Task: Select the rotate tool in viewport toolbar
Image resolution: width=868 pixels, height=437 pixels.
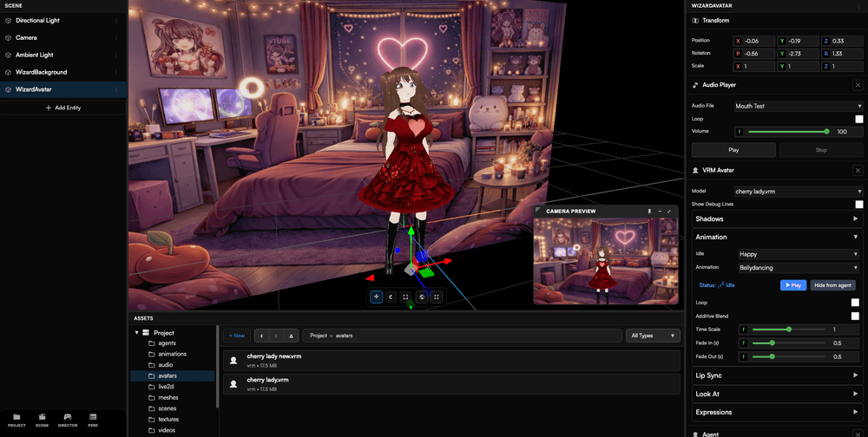Action: tap(391, 297)
